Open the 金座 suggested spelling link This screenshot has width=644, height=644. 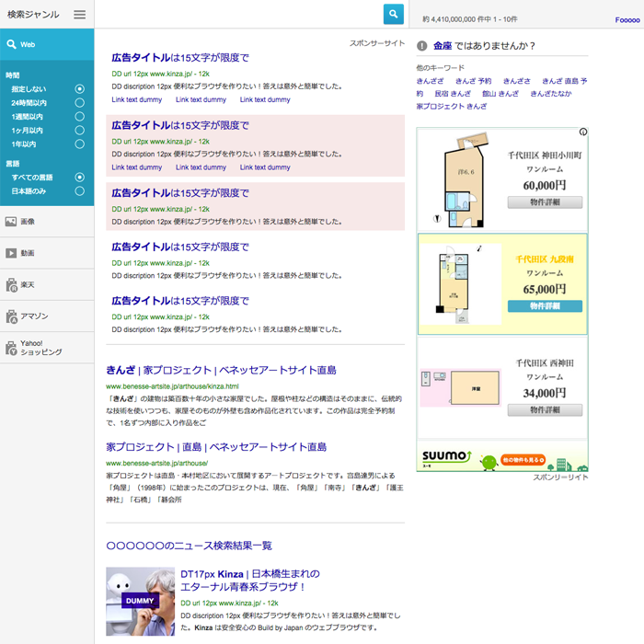[443, 46]
